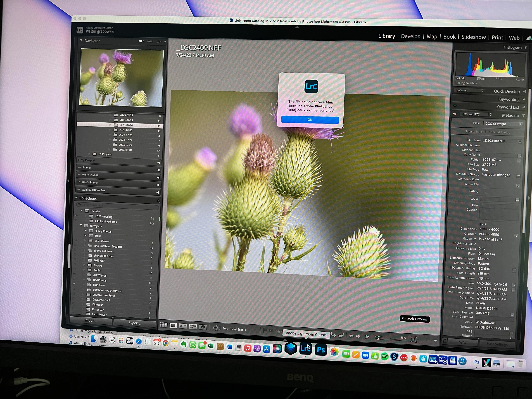Switch to the Develop module
Image resolution: width=532 pixels, height=399 pixels.
click(410, 36)
